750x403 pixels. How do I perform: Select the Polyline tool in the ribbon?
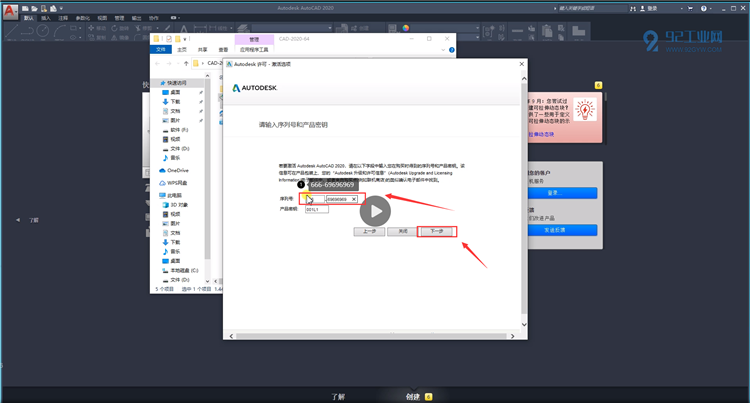tap(27, 31)
